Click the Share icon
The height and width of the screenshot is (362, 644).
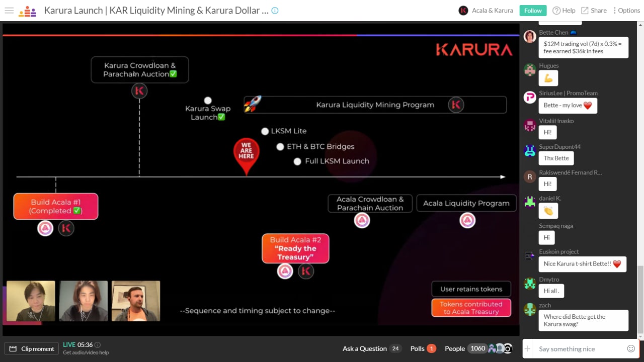[585, 11]
